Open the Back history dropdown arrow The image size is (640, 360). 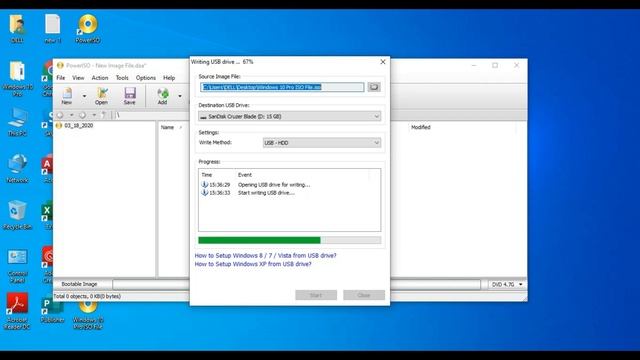coord(71,115)
